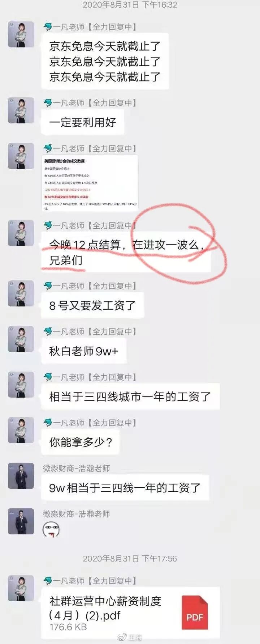The width and height of the screenshot is (260, 644).
Task: Select 9w相当于三四线一年的工资了 message
Action: click(125, 488)
